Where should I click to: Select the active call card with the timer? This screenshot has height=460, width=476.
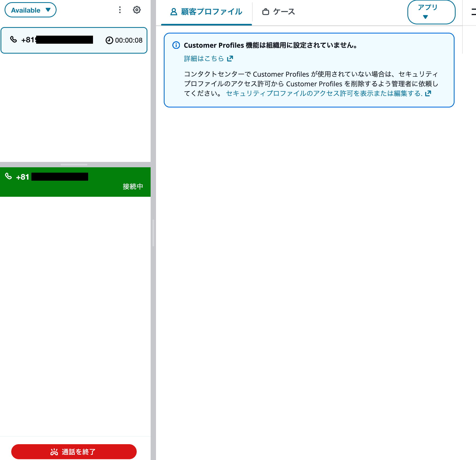(74, 40)
